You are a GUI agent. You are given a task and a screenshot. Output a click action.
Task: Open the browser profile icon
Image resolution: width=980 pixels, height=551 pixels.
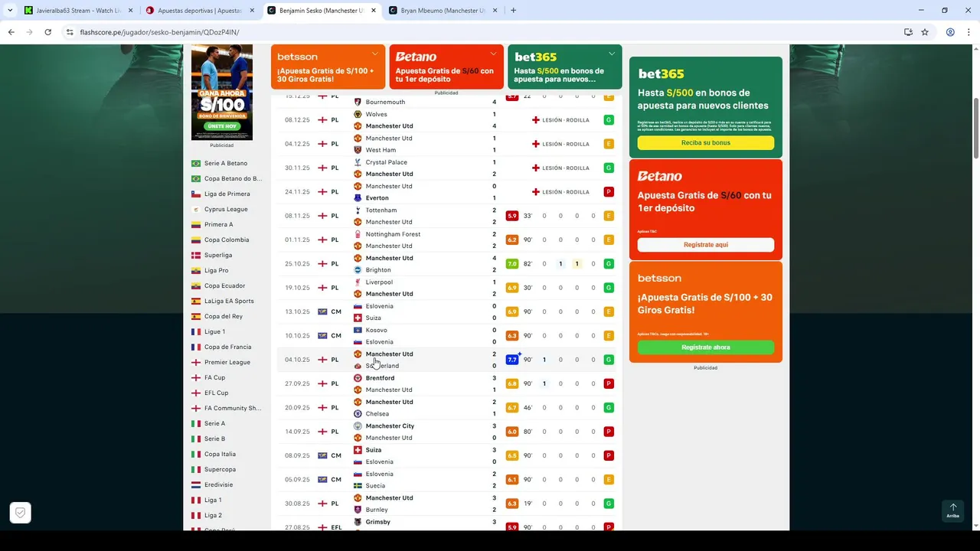pos(950,32)
